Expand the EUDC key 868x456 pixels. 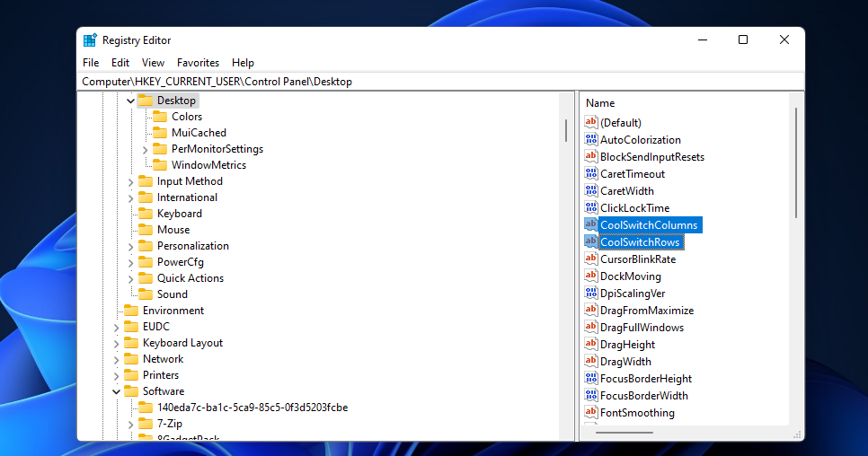[116, 327]
